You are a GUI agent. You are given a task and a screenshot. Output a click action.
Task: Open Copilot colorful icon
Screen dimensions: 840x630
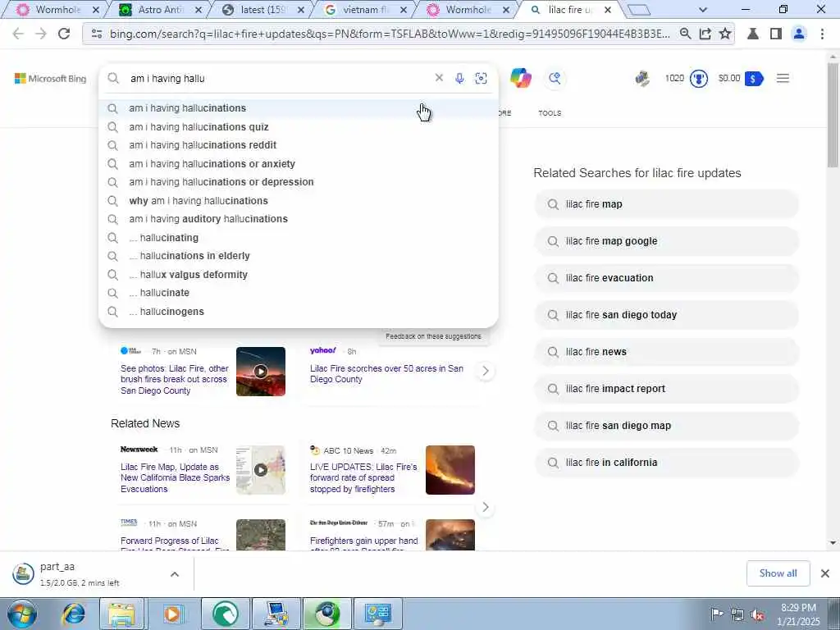click(x=521, y=78)
